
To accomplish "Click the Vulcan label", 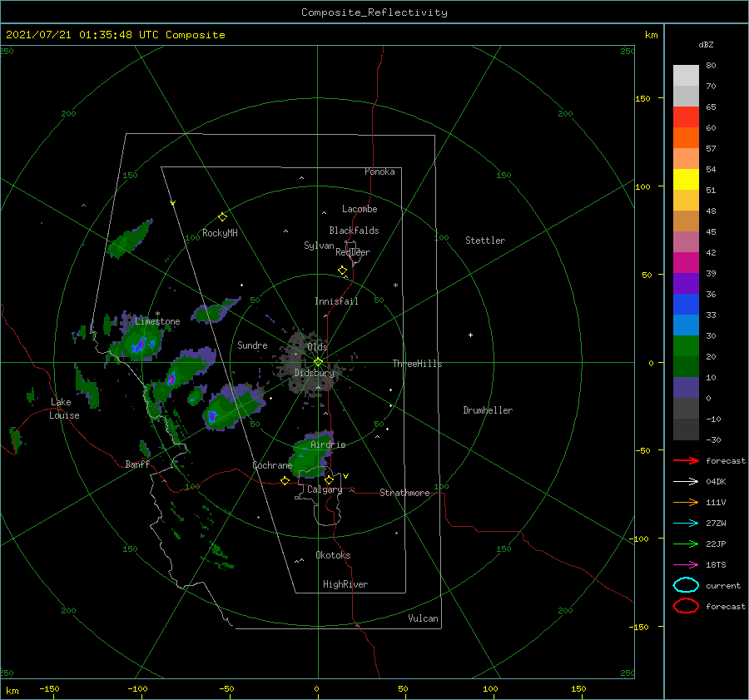I will coord(423,618).
